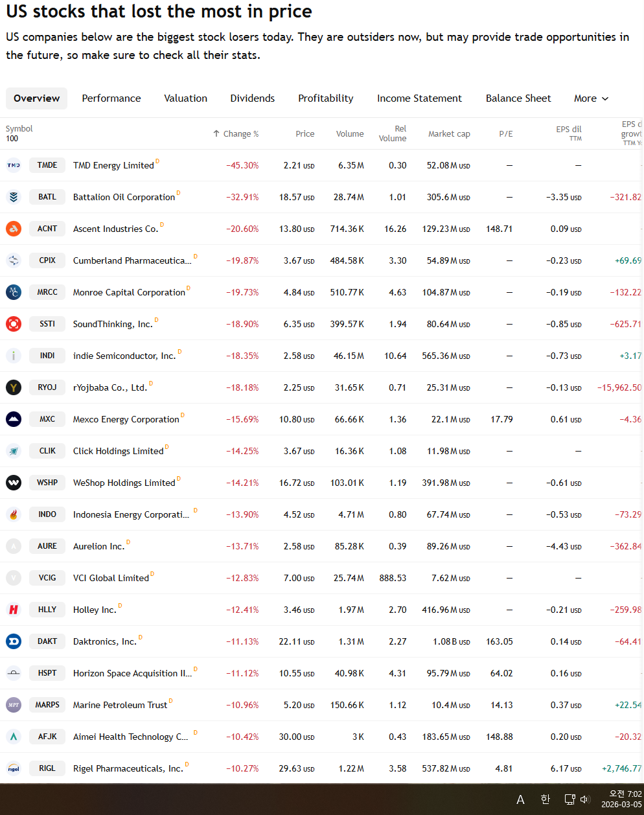The width and height of the screenshot is (644, 815).
Task: Click the taskbar network display icon
Action: (x=569, y=799)
